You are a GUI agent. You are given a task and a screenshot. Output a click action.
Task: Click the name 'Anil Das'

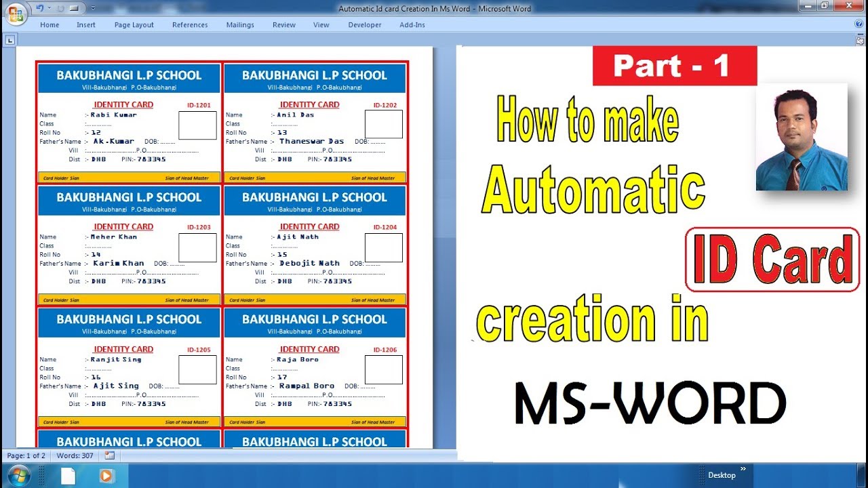[296, 115]
